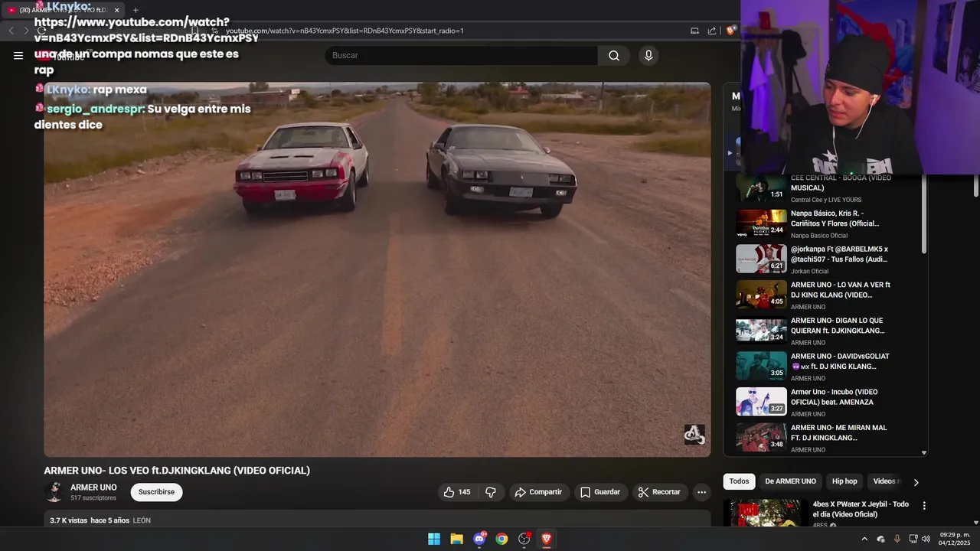Open a new browser tab with plus

tap(136, 10)
